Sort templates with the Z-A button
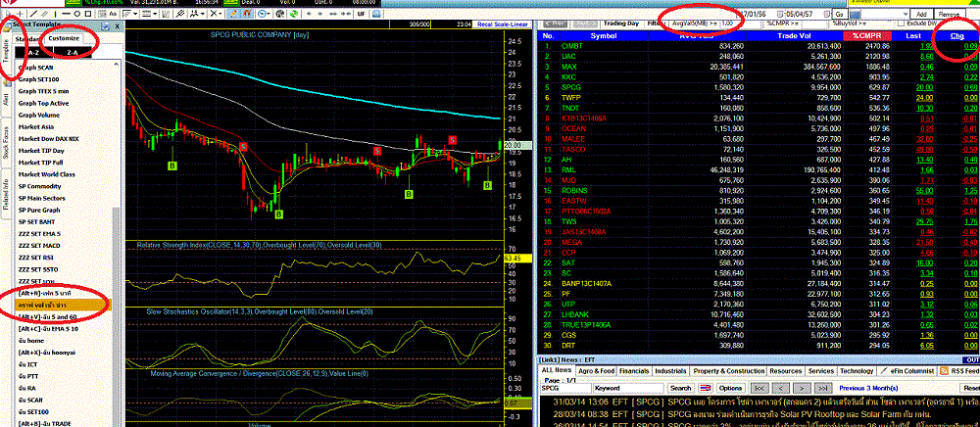The width and height of the screenshot is (980, 427). coord(73,53)
